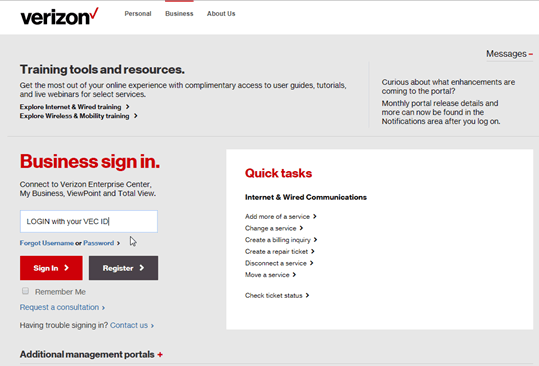Screen dimensions: 539x366
Task: Click the Business sign in heading
Action: (x=90, y=162)
